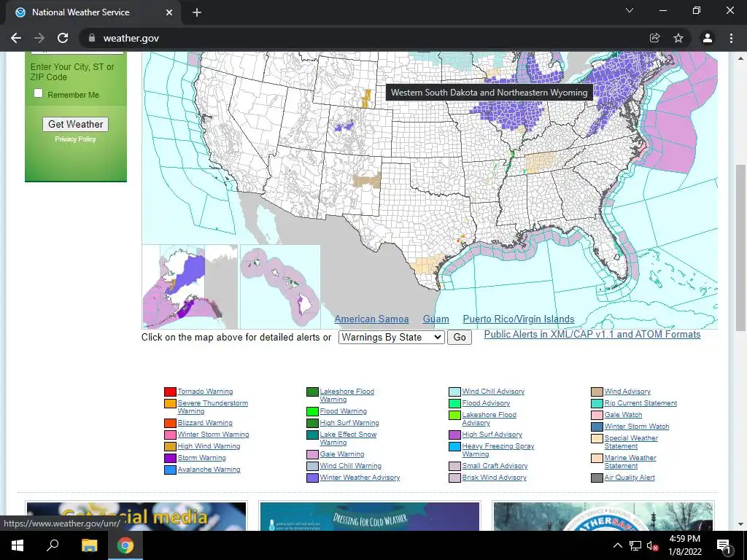Open the Storm Warning link
747x560 pixels.
[201, 458]
